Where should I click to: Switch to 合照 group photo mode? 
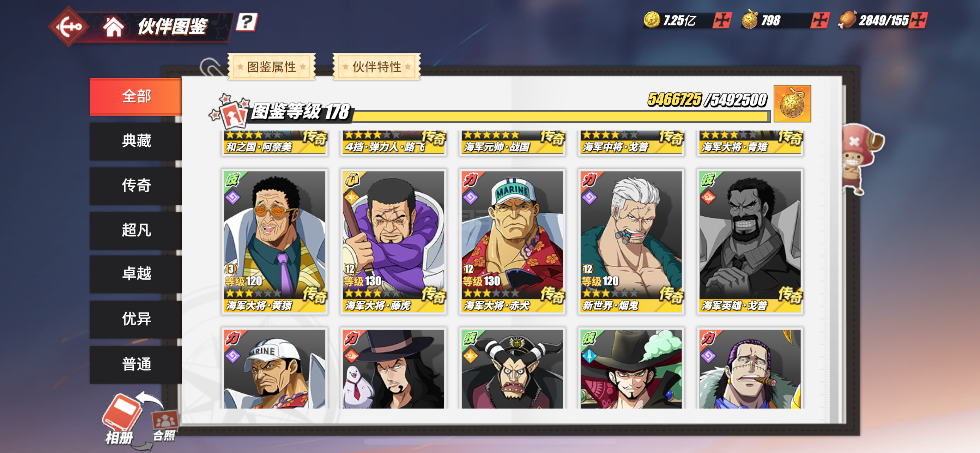coord(165,425)
